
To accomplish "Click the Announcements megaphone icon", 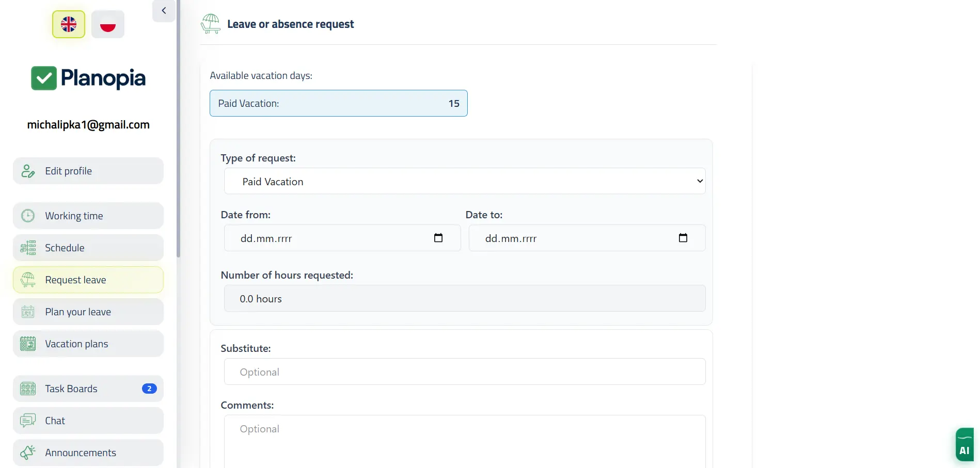I will 28,453.
